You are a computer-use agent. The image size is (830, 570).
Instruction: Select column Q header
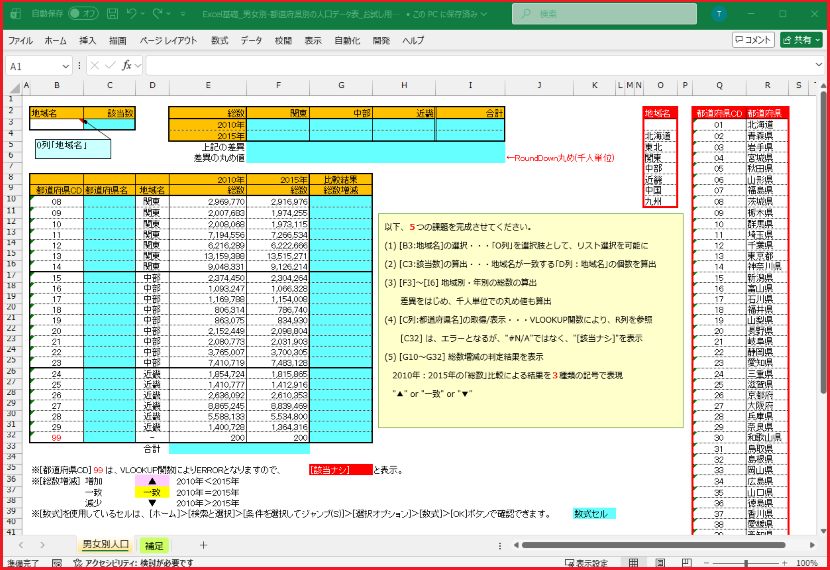[x=719, y=85]
